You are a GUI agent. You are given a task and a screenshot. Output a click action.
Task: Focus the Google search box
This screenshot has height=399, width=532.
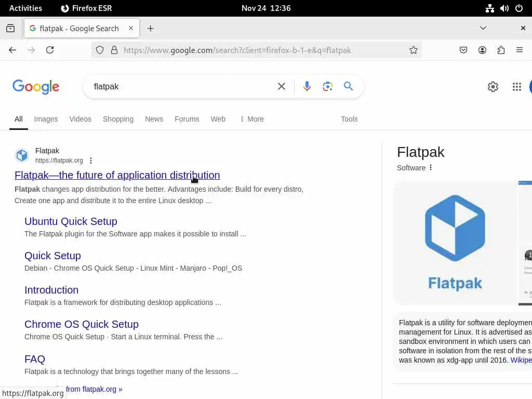pyautogui.click(x=183, y=87)
